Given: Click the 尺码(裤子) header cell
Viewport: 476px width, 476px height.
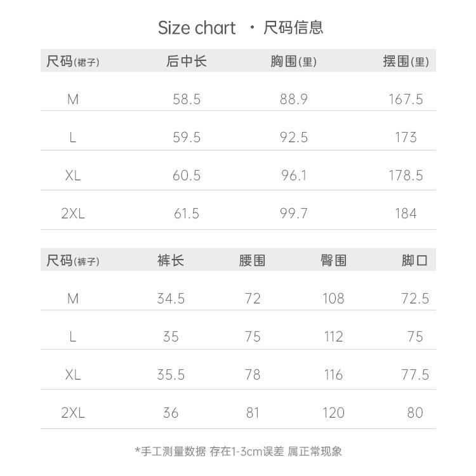Looking at the screenshot, I should click(x=73, y=261).
